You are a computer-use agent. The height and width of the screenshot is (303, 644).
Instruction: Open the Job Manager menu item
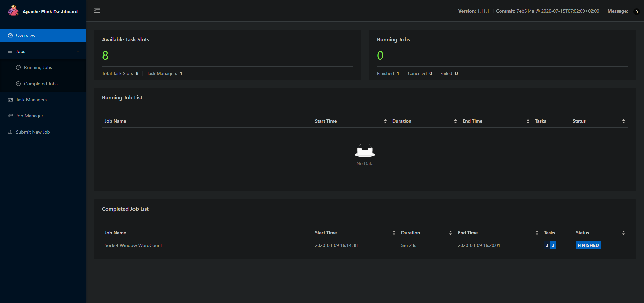point(43,116)
